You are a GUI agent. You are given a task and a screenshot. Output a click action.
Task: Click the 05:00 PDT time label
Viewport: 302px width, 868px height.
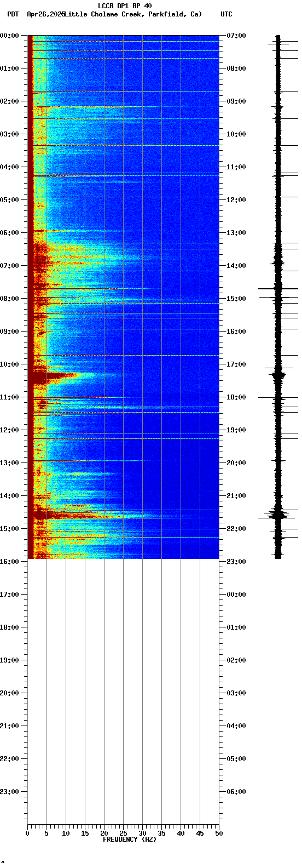click(9, 200)
